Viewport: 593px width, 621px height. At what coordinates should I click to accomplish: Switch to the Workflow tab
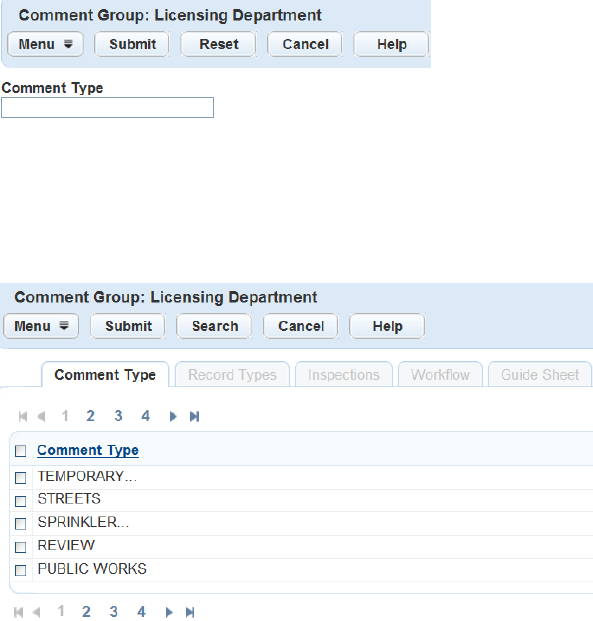(x=440, y=374)
